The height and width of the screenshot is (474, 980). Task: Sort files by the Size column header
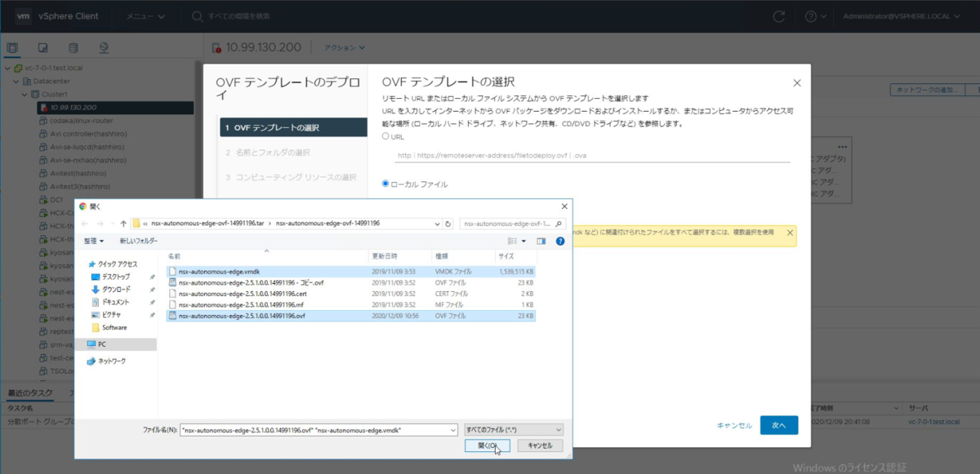[x=516, y=256]
